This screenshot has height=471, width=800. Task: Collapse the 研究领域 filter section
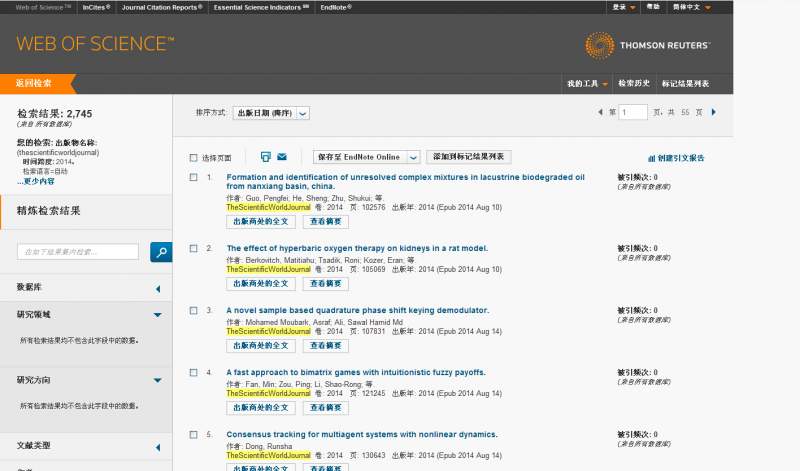[158, 315]
